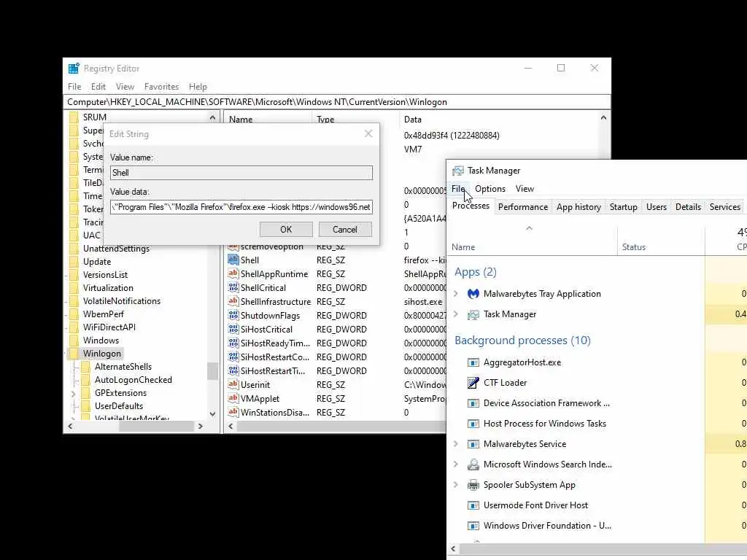Click the ShellCritical DWORD value icon
Image resolution: width=747 pixels, height=560 pixels.
233,287
